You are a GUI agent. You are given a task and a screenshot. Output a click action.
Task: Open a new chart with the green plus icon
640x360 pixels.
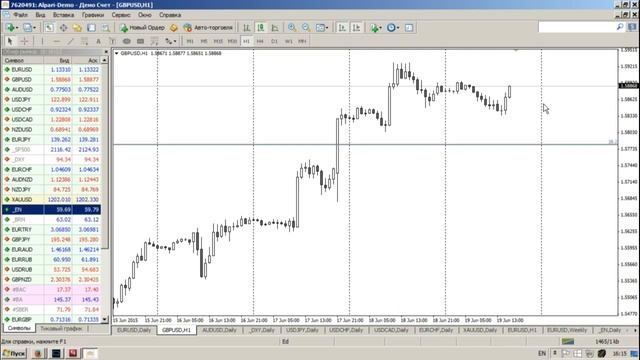[x=10, y=28]
